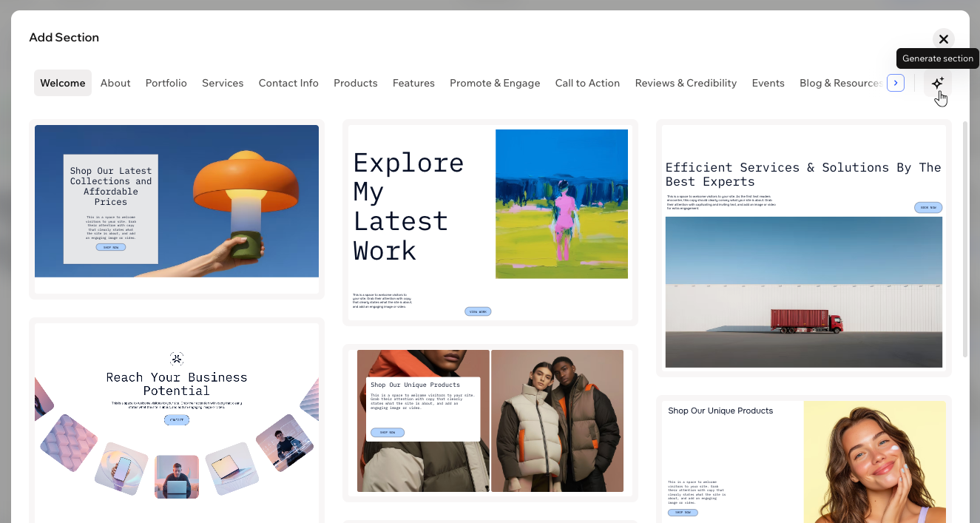The image size is (980, 523).
Task: Switch to the Products tab
Action: point(355,83)
